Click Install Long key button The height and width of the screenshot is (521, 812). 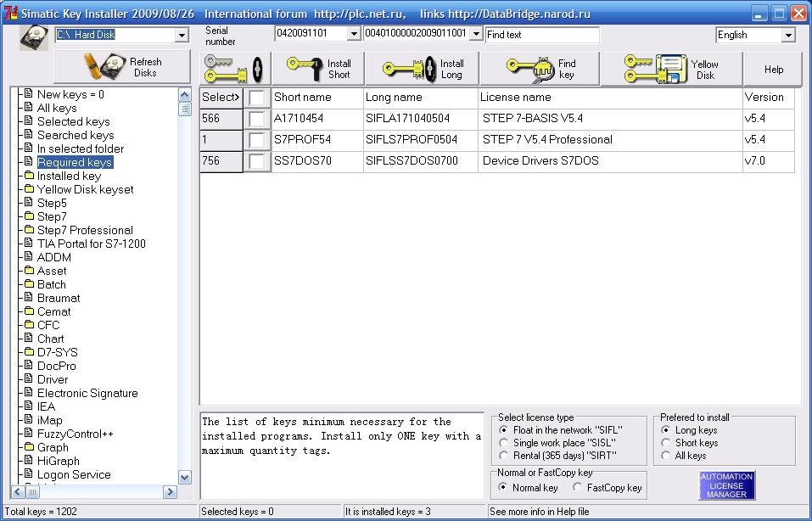pyautogui.click(x=422, y=69)
